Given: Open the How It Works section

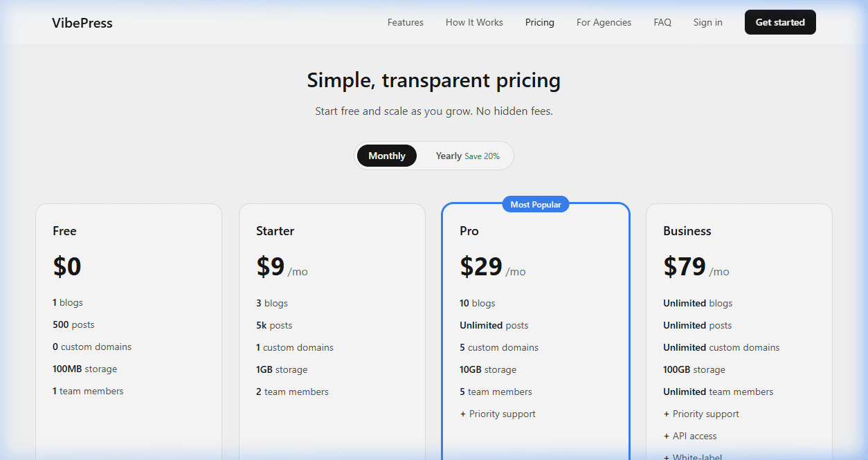Looking at the screenshot, I should pyautogui.click(x=474, y=22).
